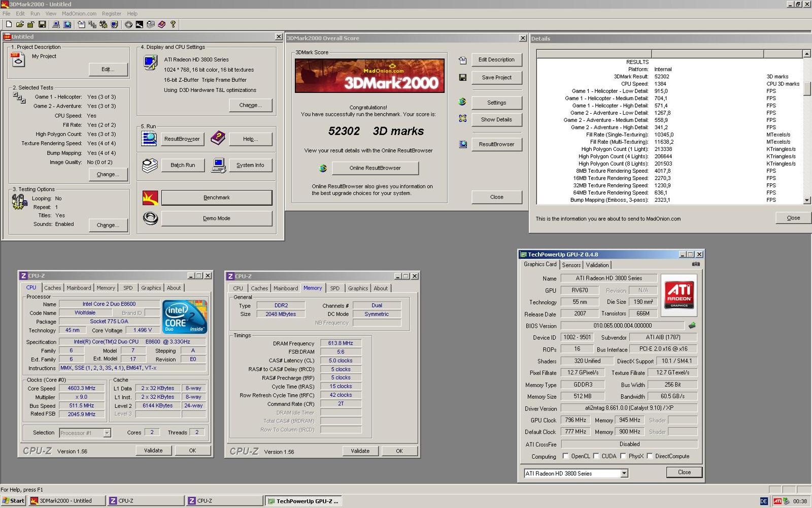
Task: Click the Batch Run button
Action: (x=183, y=165)
